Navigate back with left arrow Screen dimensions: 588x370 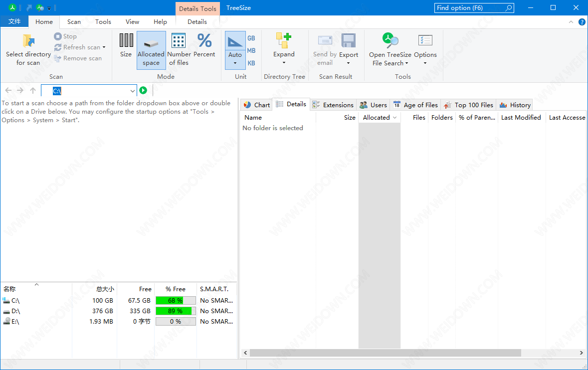tap(8, 90)
